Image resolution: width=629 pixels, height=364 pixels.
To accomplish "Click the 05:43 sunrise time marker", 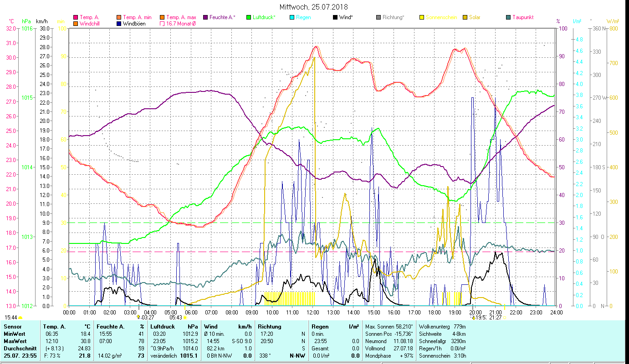I will pos(176,318).
